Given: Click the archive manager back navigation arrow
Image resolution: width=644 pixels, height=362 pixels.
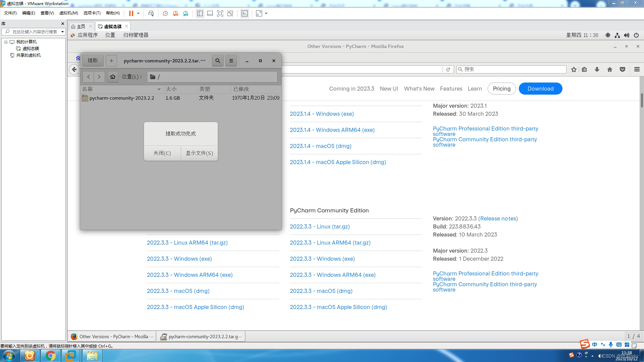Looking at the screenshot, I should coord(88,77).
